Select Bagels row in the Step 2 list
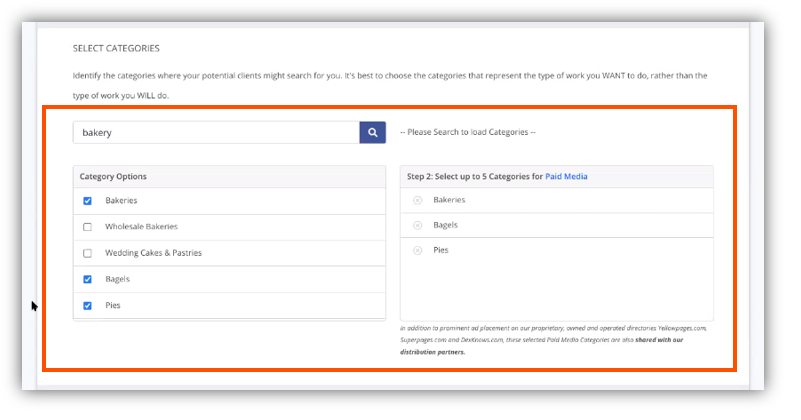The width and height of the screenshot is (801, 420). click(445, 225)
